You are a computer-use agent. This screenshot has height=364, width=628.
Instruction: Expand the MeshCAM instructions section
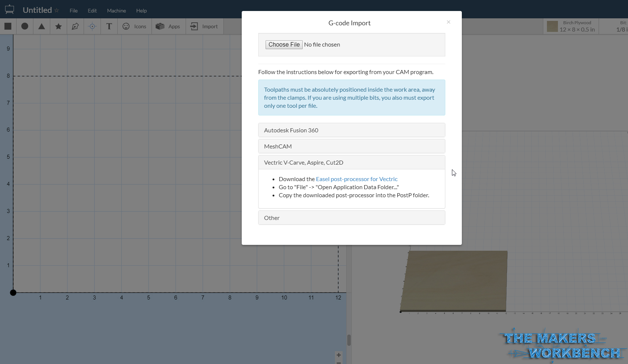[351, 146]
